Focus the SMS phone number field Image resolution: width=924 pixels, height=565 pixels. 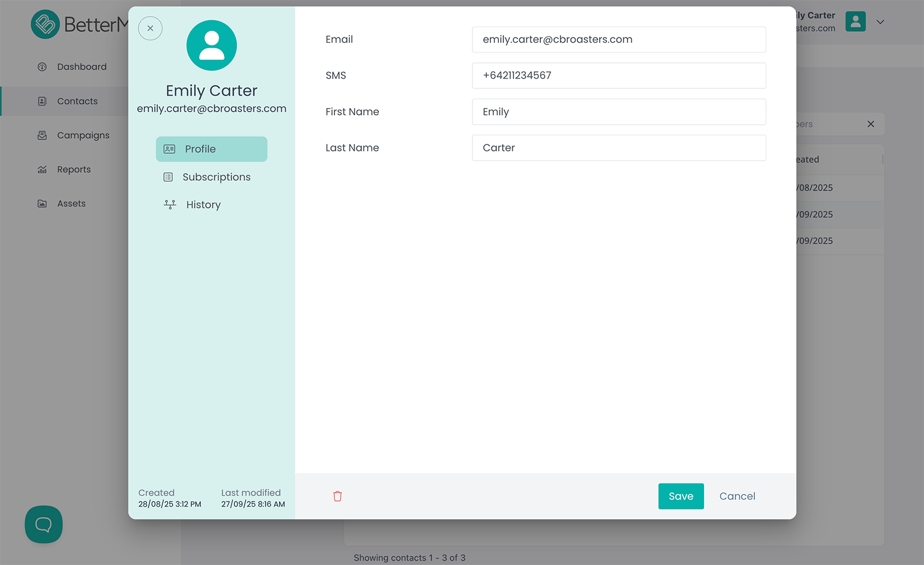pos(619,76)
